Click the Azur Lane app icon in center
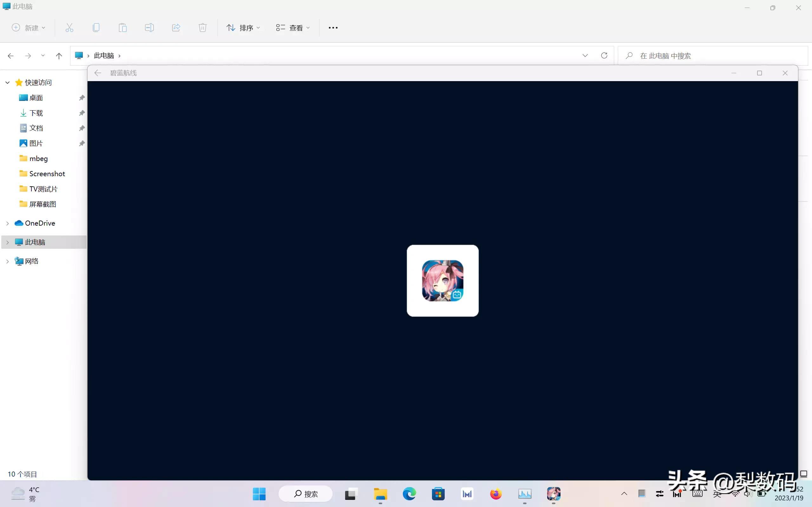Image resolution: width=812 pixels, height=507 pixels. pyautogui.click(x=442, y=281)
